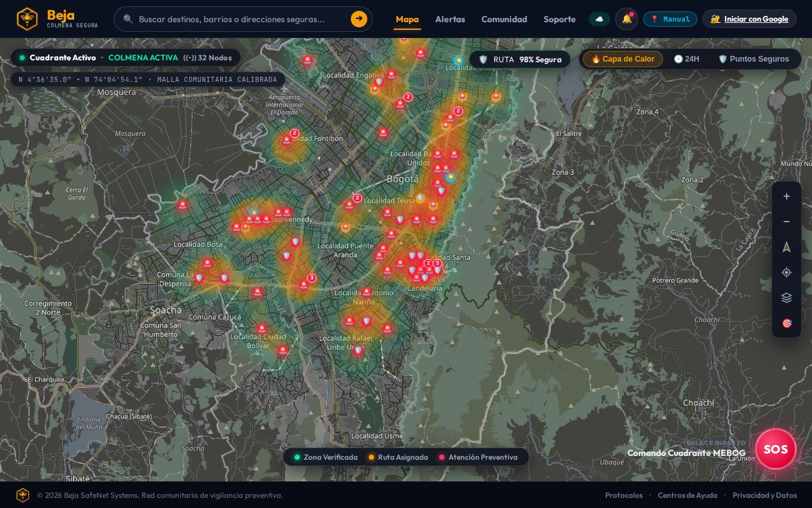Open the Protocolos footer link
Image resolution: width=812 pixels, height=508 pixels.
point(624,495)
